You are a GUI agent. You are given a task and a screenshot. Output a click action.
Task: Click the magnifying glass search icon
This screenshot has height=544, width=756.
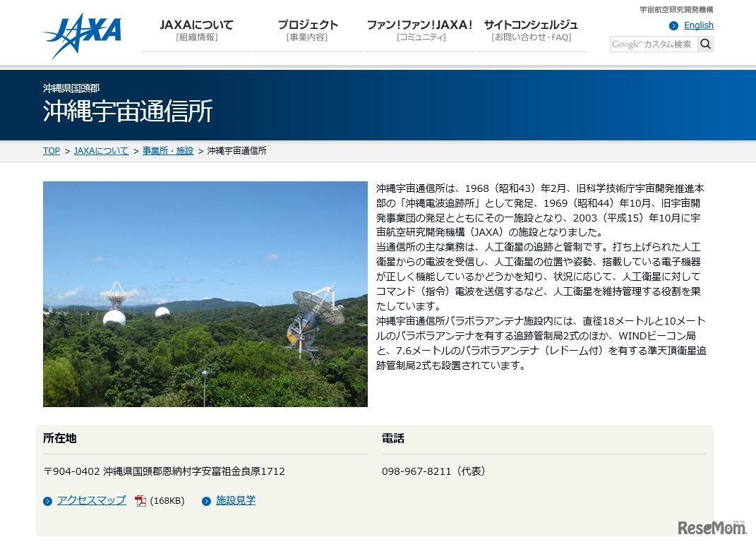705,44
